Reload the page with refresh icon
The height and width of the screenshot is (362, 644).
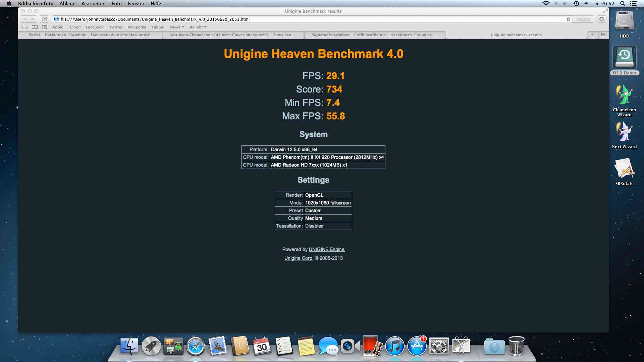569,19
